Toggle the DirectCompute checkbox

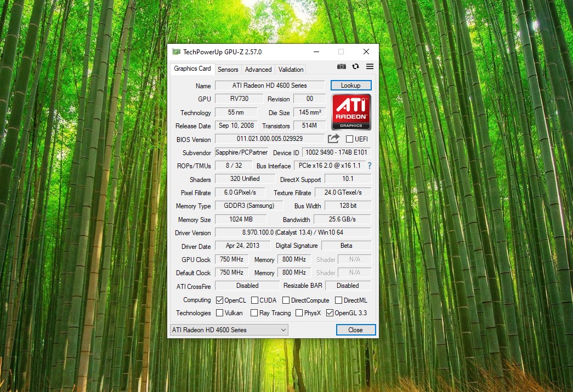pos(286,300)
